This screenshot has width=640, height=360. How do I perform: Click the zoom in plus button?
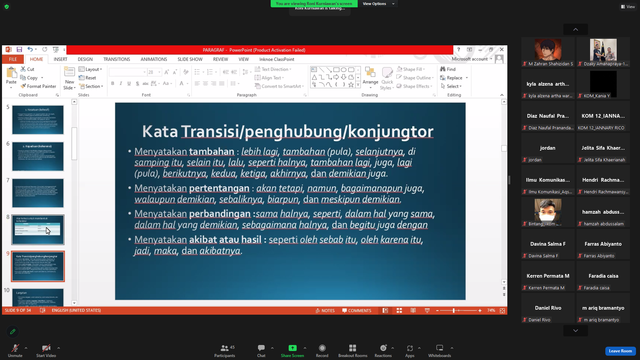(480, 311)
